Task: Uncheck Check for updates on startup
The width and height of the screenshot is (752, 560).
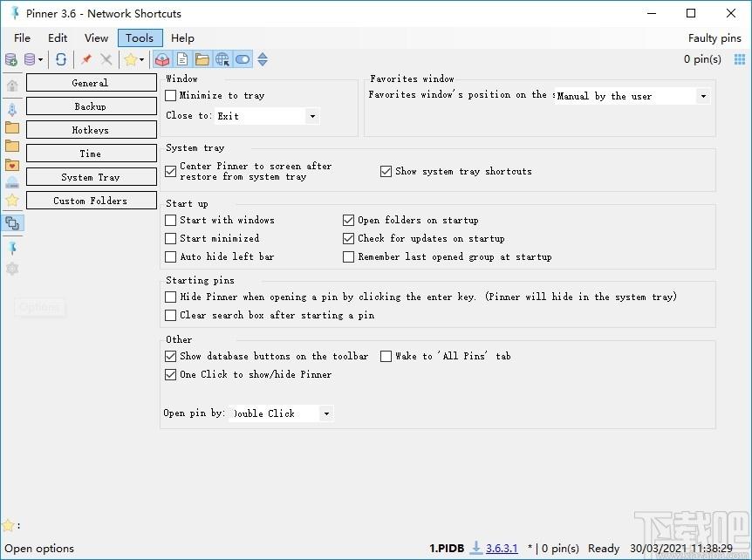Action: [x=349, y=239]
